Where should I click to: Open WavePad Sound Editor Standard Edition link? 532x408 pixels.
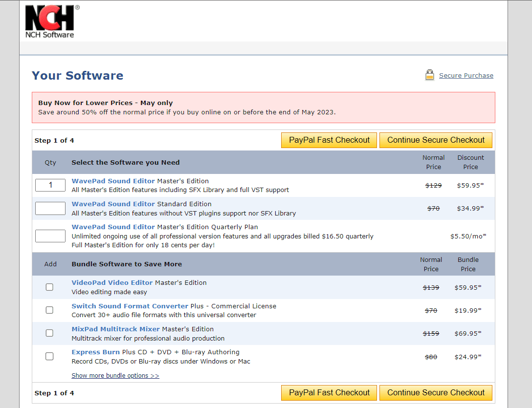(x=113, y=204)
